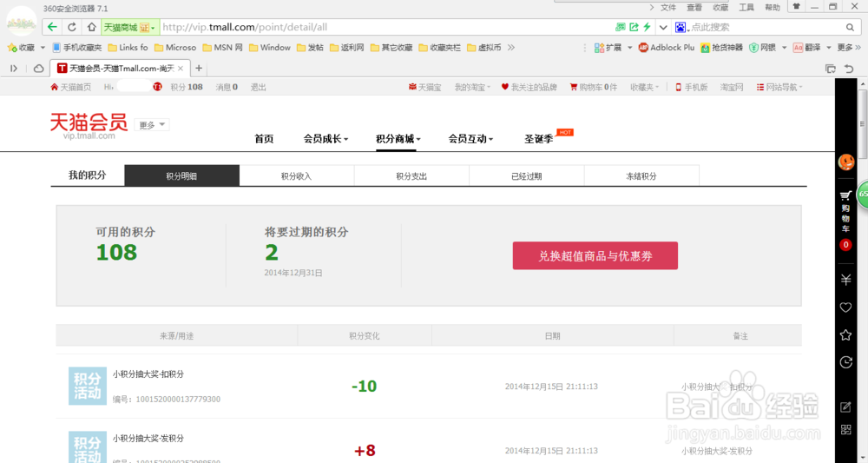Open the Links fo bookmark folder
This screenshot has width=868, height=463.
[128, 48]
